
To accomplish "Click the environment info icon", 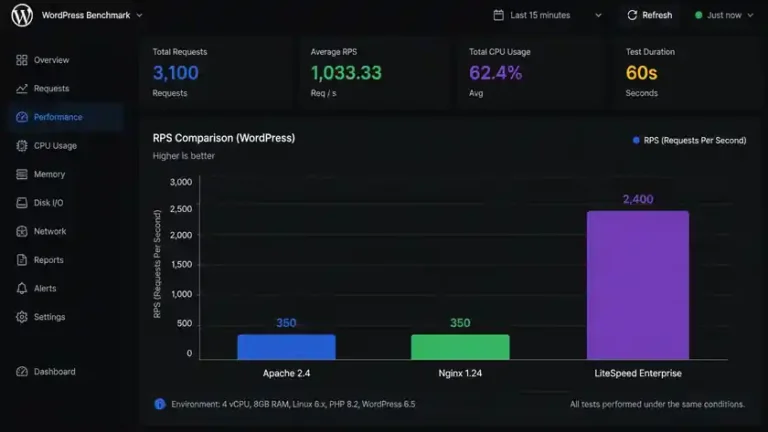I will click(x=160, y=404).
